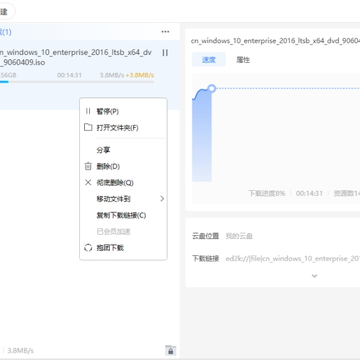Choose 暂停(P) from the context menu
The width and height of the screenshot is (360, 360).
tap(108, 111)
